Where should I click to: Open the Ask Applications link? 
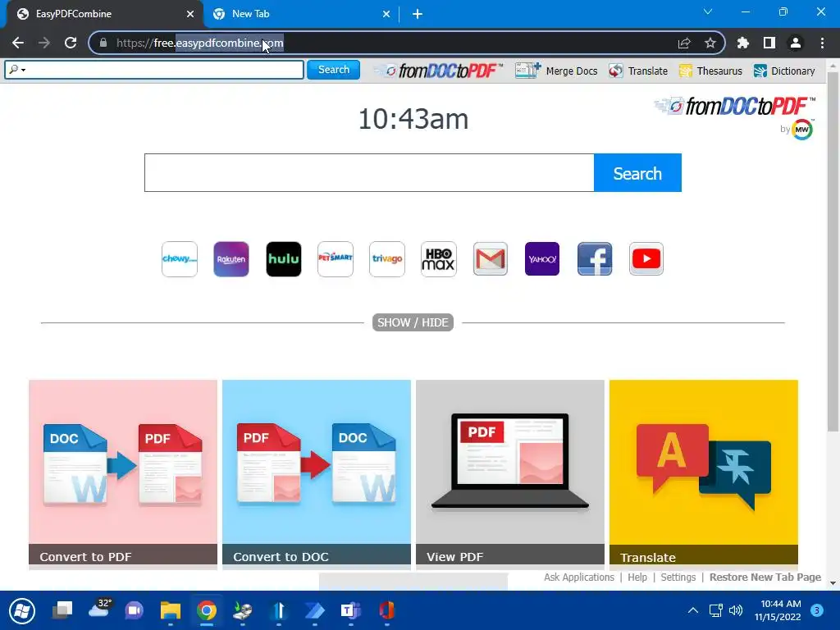579,577
